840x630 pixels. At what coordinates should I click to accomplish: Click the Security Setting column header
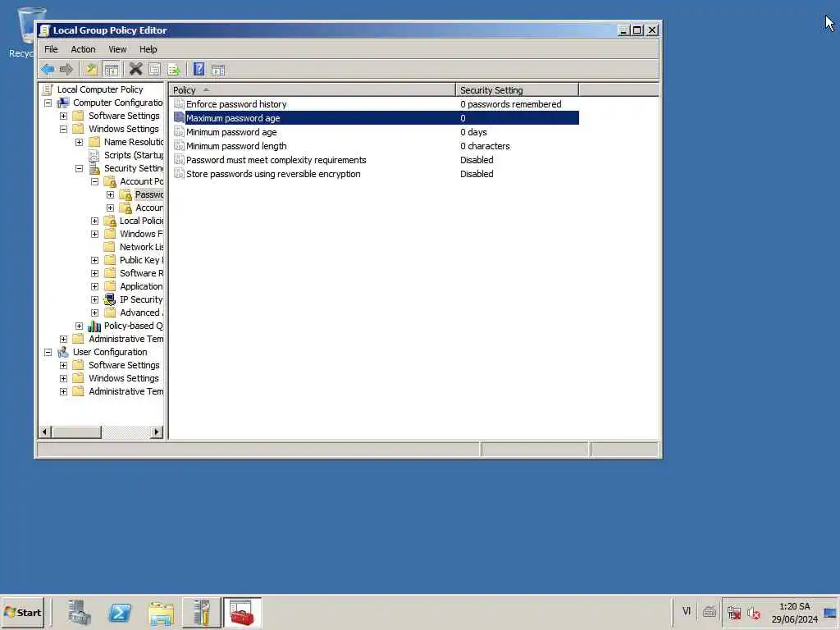[x=517, y=90]
